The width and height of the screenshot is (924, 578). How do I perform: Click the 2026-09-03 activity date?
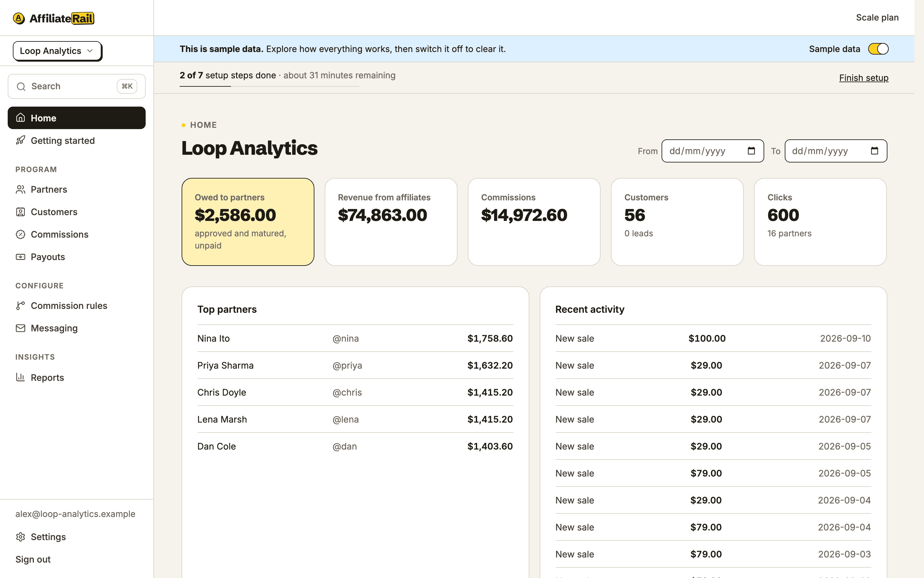[x=844, y=554]
